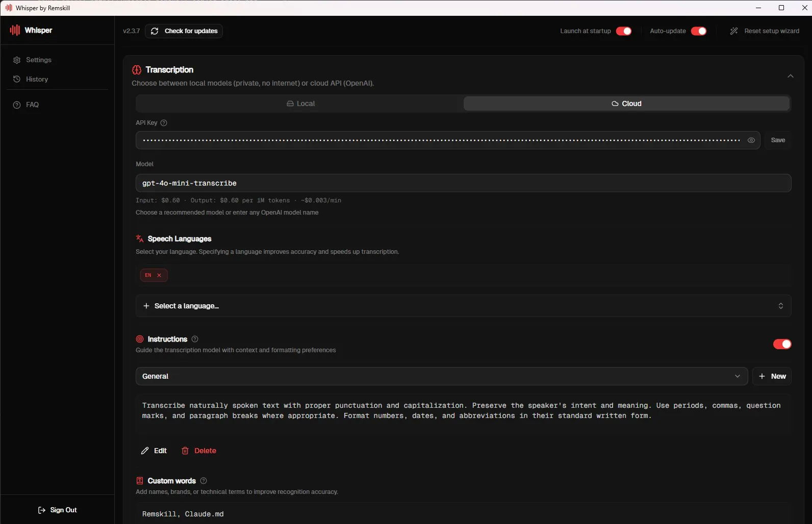
Task: Click the up-down arrows of language selector
Action: (x=781, y=306)
